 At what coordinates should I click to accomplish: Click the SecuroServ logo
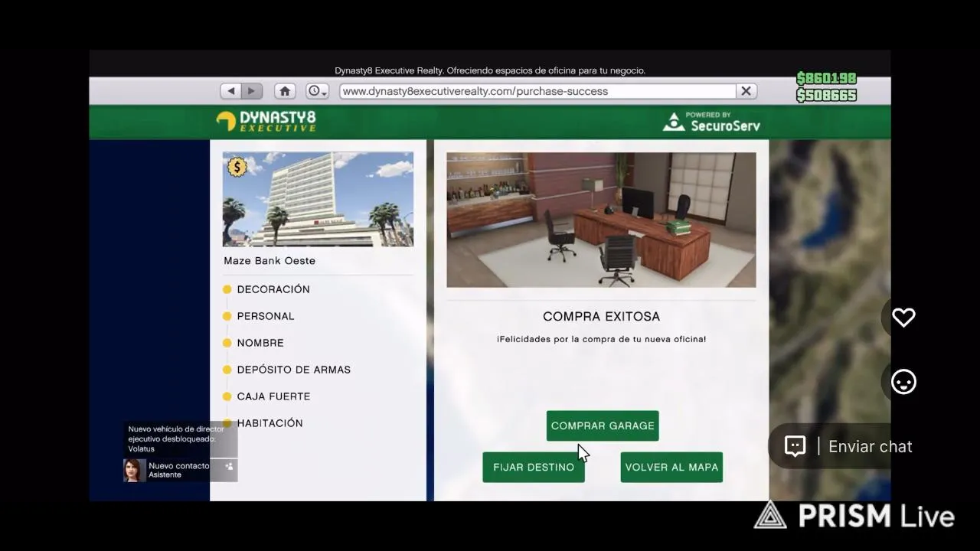[711, 122]
